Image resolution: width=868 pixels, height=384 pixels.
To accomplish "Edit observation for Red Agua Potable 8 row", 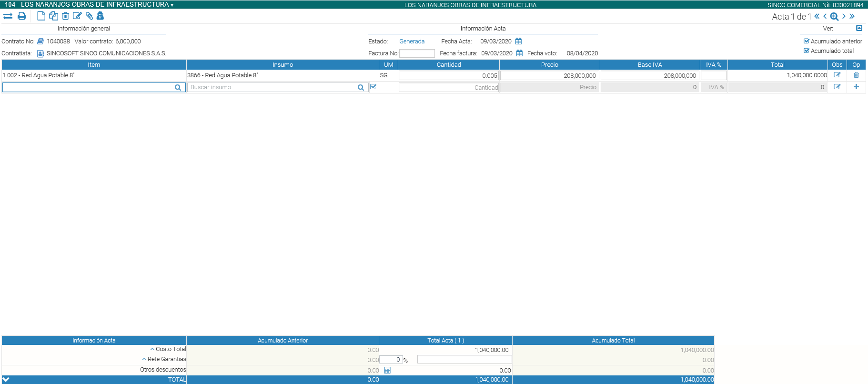I will coord(837,75).
